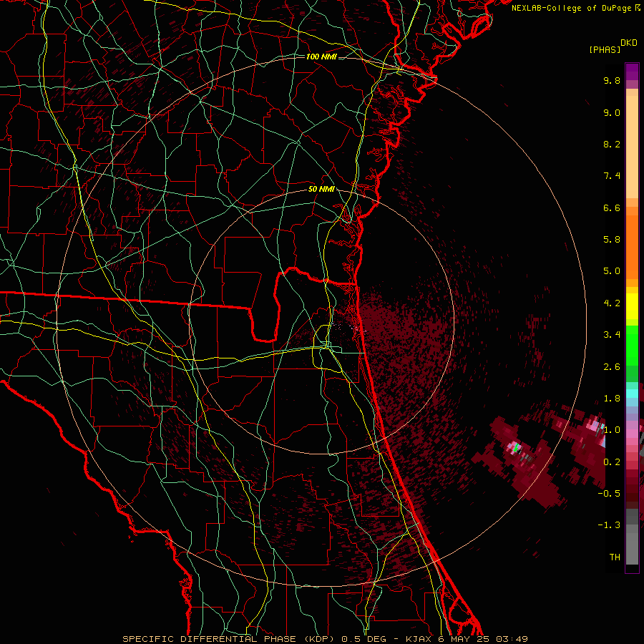Select the 1.0 value on color scale
The width and height of the screenshot is (644, 644).
(612, 430)
